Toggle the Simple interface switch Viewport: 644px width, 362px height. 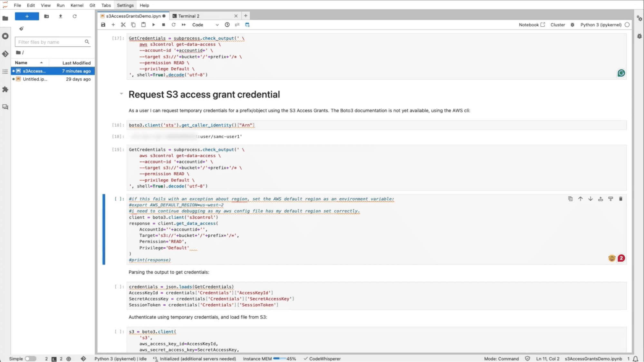[x=31, y=358]
